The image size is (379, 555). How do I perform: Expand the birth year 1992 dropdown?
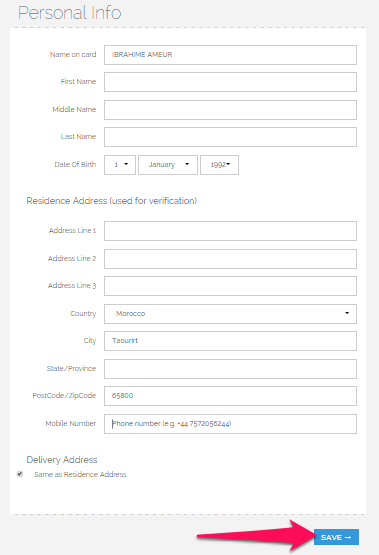coord(219,165)
